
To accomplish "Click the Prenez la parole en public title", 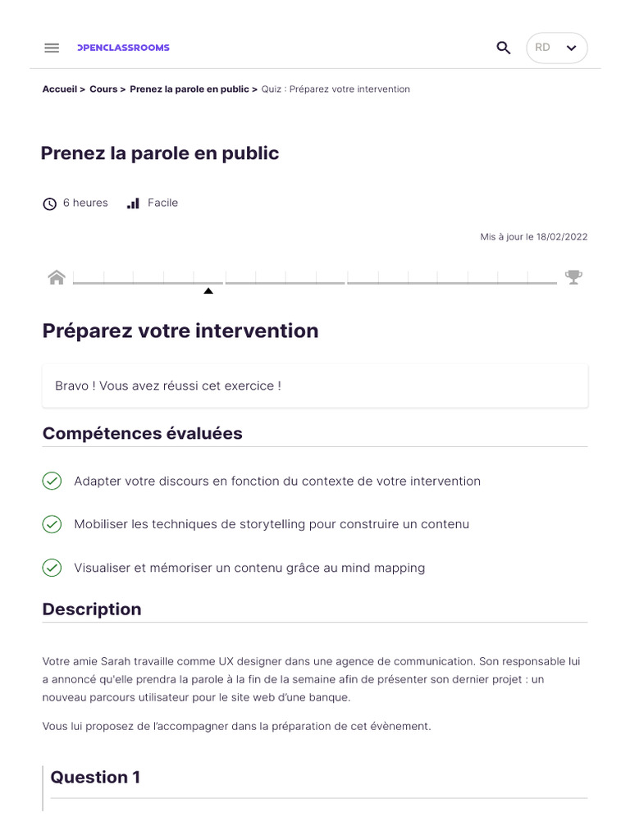I will click(160, 153).
